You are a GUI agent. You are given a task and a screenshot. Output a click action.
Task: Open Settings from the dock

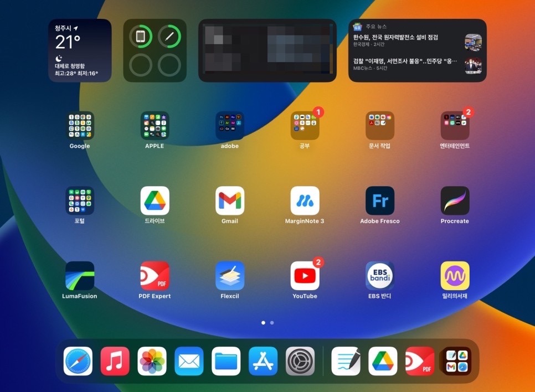click(x=300, y=361)
